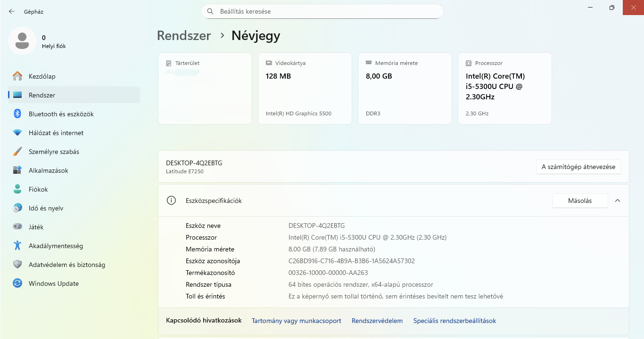Image resolution: width=644 pixels, height=339 pixels.
Task: Open Rendszervédelem link
Action: pos(377,321)
